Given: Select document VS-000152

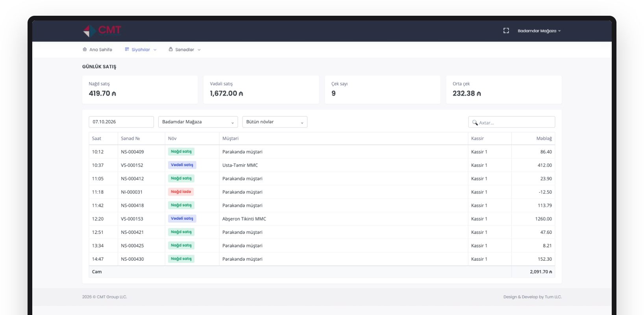Looking at the screenshot, I should (132, 165).
